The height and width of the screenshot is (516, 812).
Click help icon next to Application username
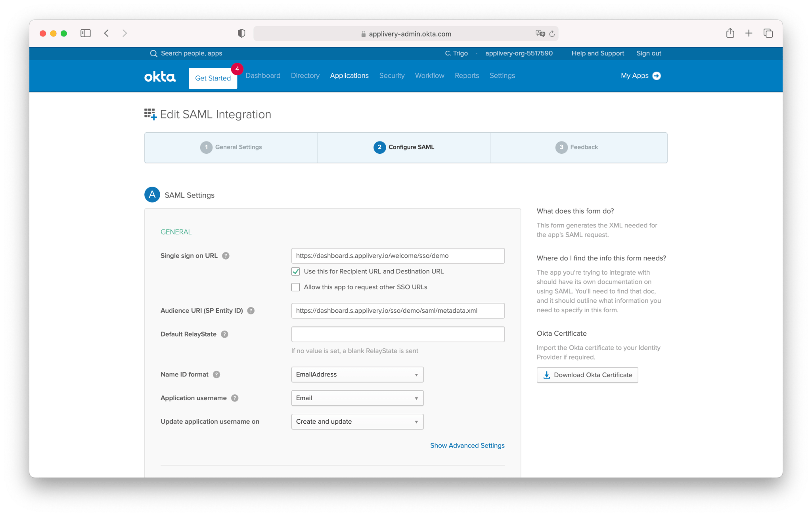pos(235,398)
